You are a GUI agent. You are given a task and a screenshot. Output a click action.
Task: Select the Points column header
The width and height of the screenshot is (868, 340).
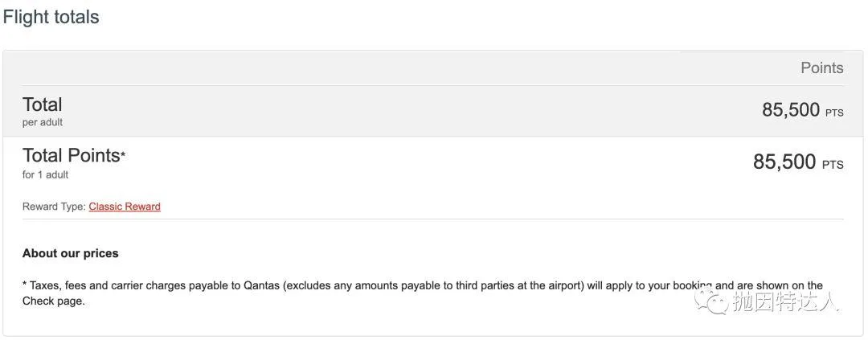coord(821,68)
